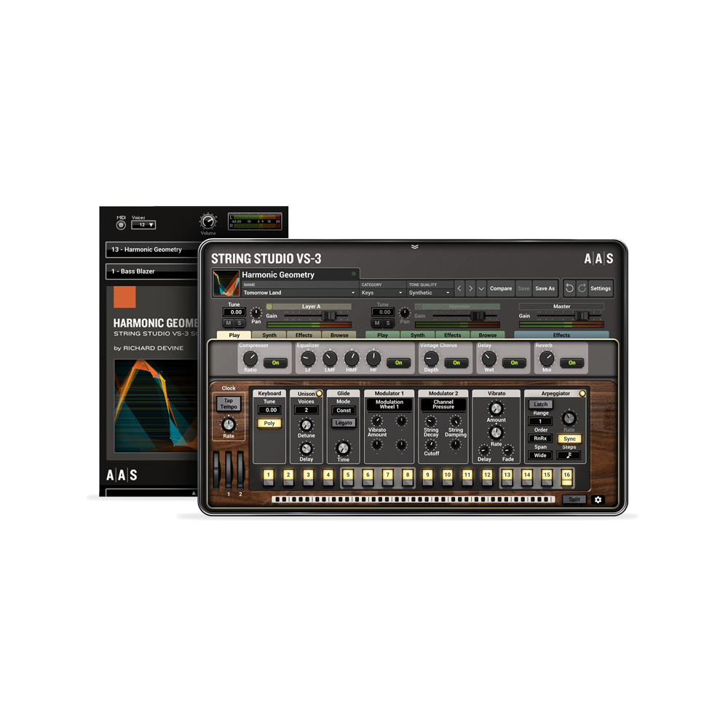Go to next preset with right arrow
Viewport: 728px width, 728px height.
470,288
